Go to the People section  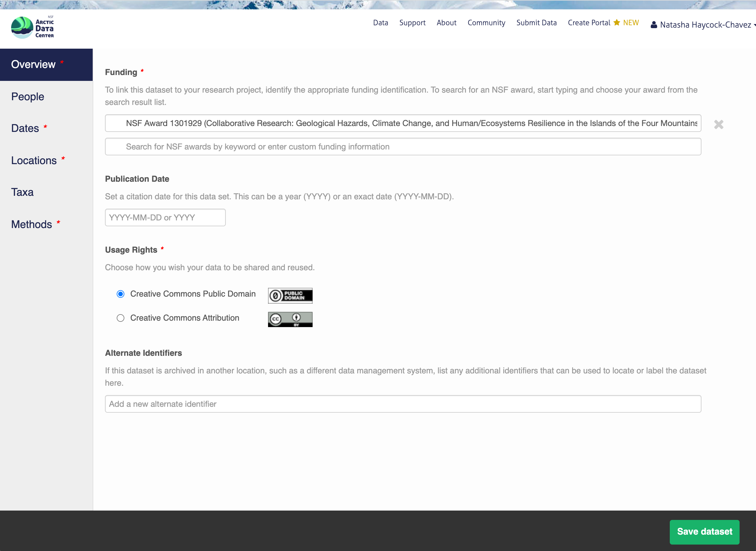(28, 96)
